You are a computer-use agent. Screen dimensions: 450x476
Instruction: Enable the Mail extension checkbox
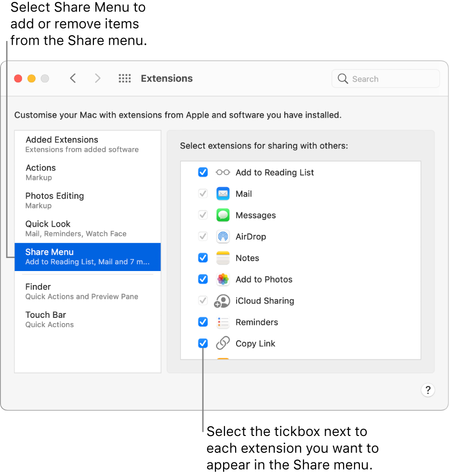pyautogui.click(x=202, y=193)
